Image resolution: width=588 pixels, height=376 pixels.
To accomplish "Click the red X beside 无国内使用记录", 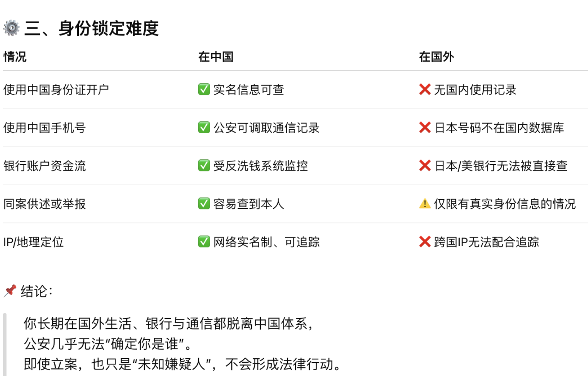I will (425, 90).
